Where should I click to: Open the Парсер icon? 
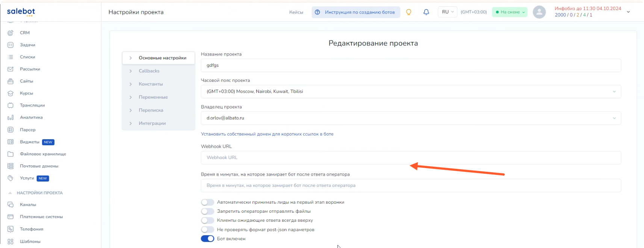coord(11,130)
